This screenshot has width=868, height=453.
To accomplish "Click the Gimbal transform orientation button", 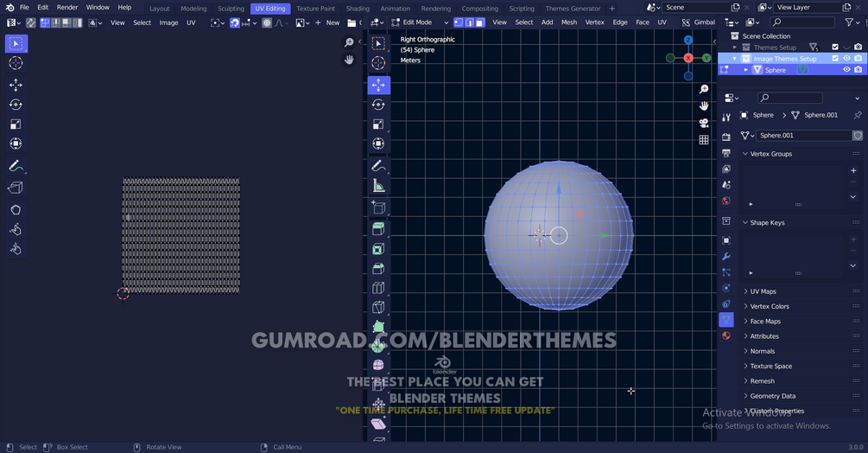I will click(x=699, y=22).
